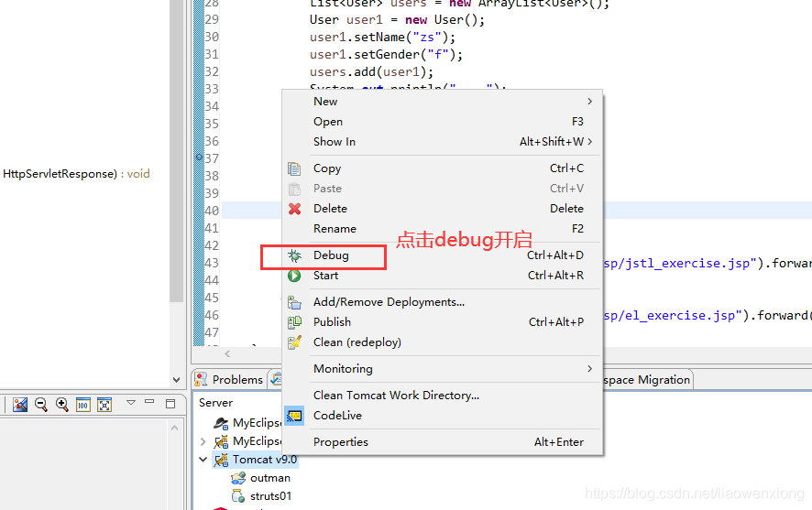Click code line user1.setName("zs");
This screenshot has height=510, width=812.
[382, 38]
